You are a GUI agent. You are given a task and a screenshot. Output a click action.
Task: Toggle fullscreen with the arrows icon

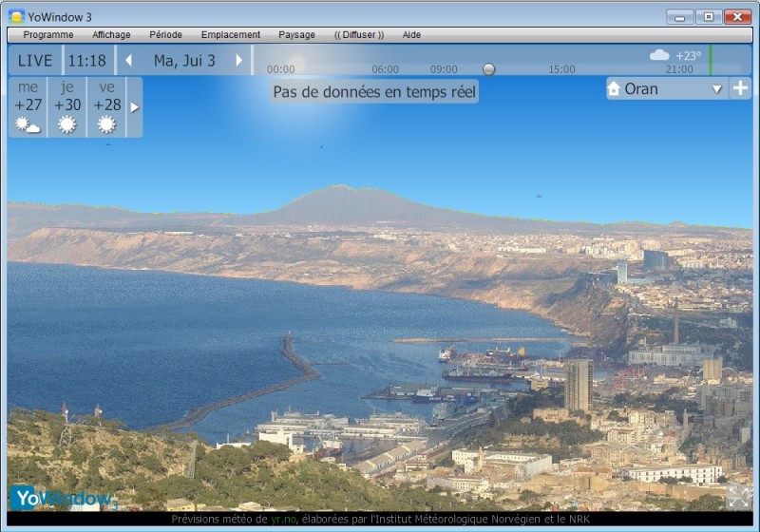click(x=739, y=497)
